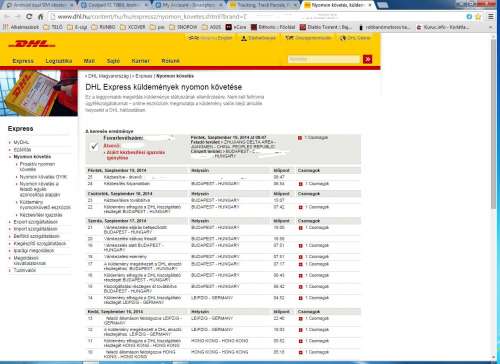The height and width of the screenshot is (364, 500).
Task: Open the Chrome hamburger menu
Action: coord(491,17)
